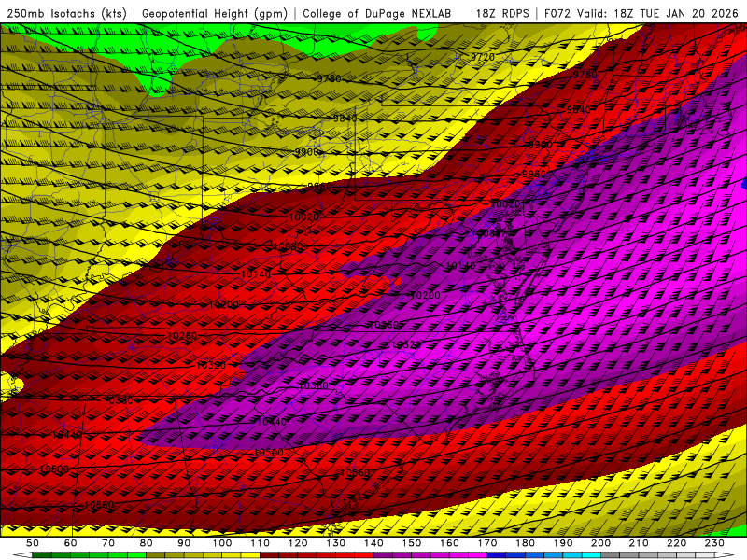
Task: Click the 110 value on the color scale
Action: pyautogui.click(x=261, y=543)
